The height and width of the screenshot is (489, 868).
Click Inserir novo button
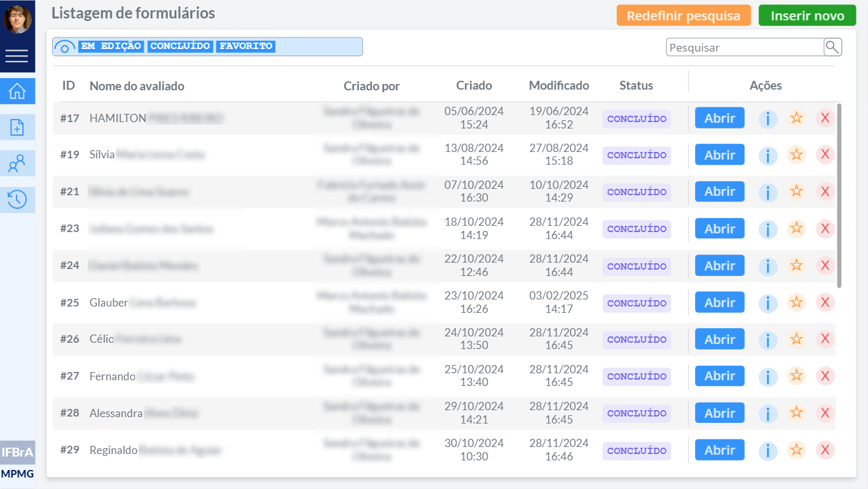click(x=808, y=15)
